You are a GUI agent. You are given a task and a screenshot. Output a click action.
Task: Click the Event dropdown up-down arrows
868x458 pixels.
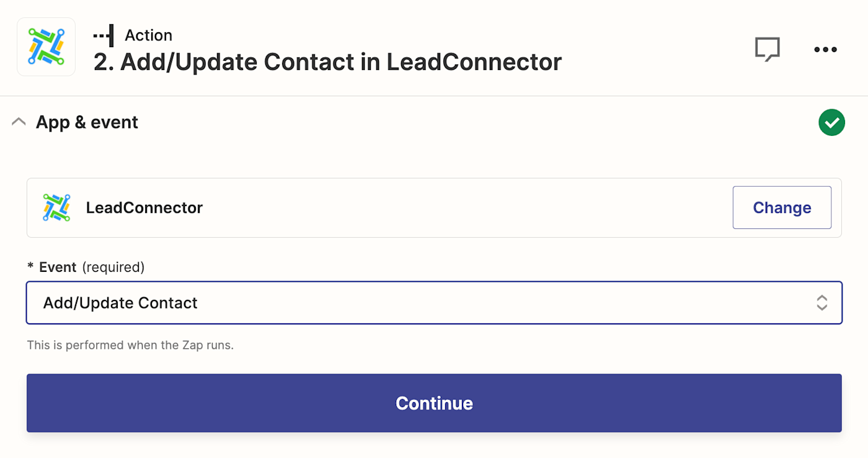(x=821, y=303)
